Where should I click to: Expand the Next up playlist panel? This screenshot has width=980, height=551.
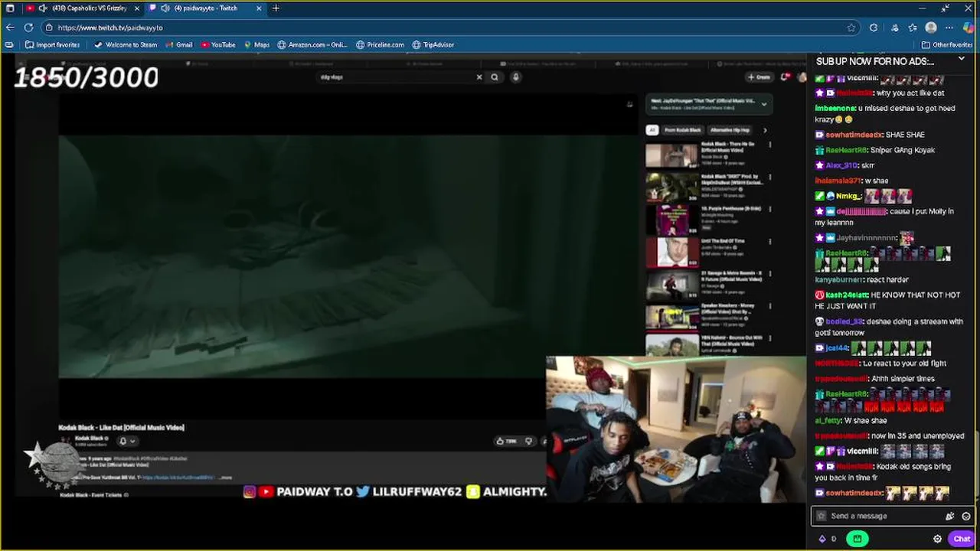click(763, 103)
